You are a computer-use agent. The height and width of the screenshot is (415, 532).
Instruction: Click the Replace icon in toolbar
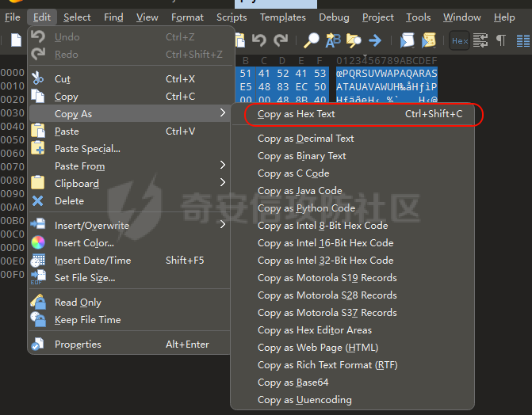334,40
